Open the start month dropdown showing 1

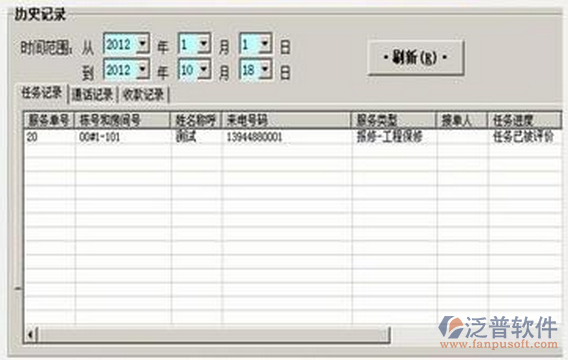coord(204,44)
